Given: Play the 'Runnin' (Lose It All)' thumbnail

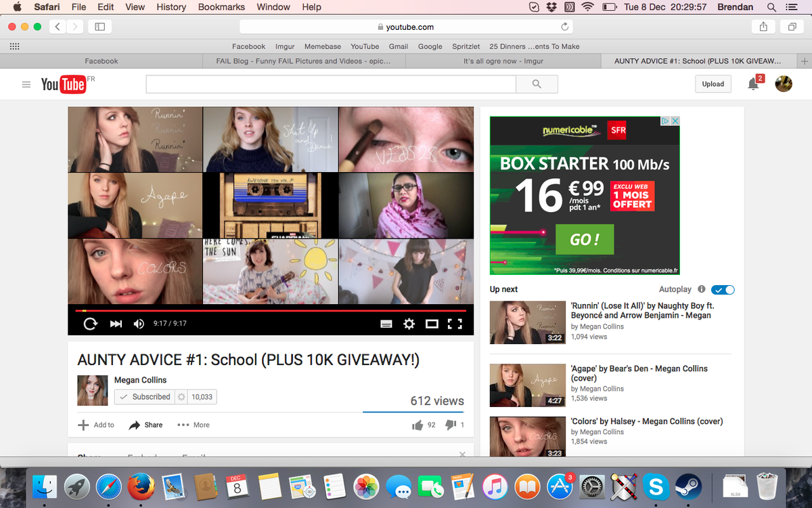Looking at the screenshot, I should (x=527, y=322).
